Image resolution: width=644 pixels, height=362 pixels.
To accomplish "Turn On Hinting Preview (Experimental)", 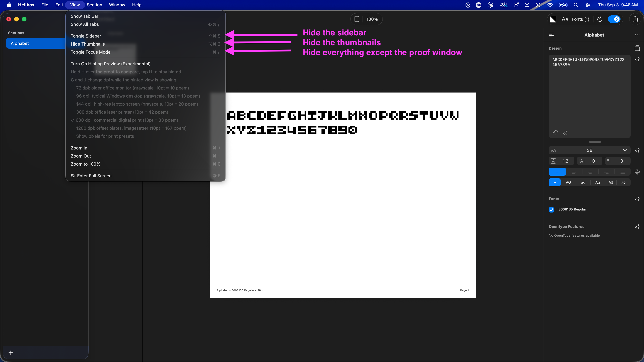I will [x=146, y=64].
